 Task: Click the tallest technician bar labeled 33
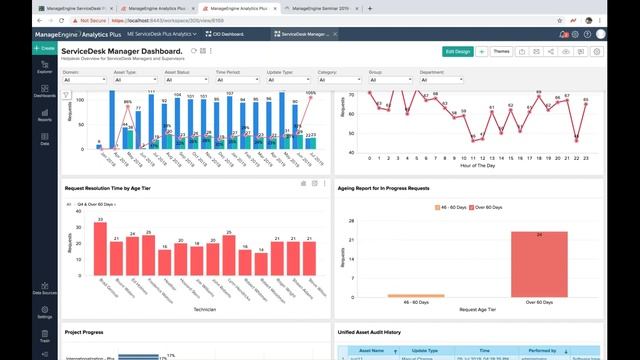tap(100, 249)
